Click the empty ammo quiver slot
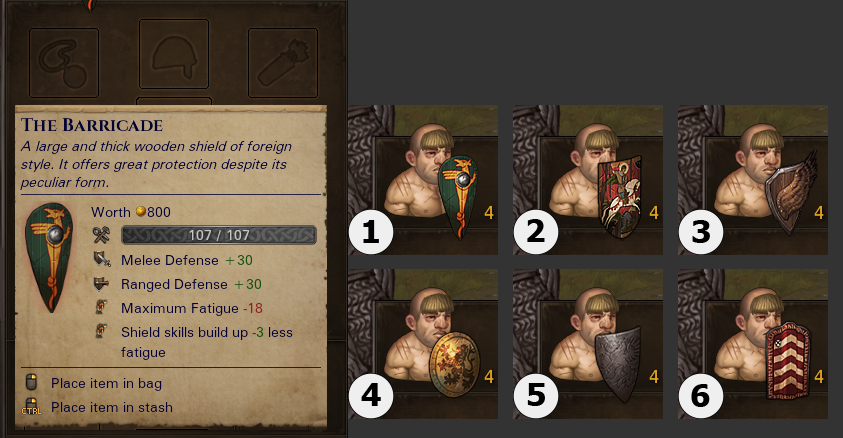Image resolution: width=843 pixels, height=438 pixels. [x=283, y=63]
